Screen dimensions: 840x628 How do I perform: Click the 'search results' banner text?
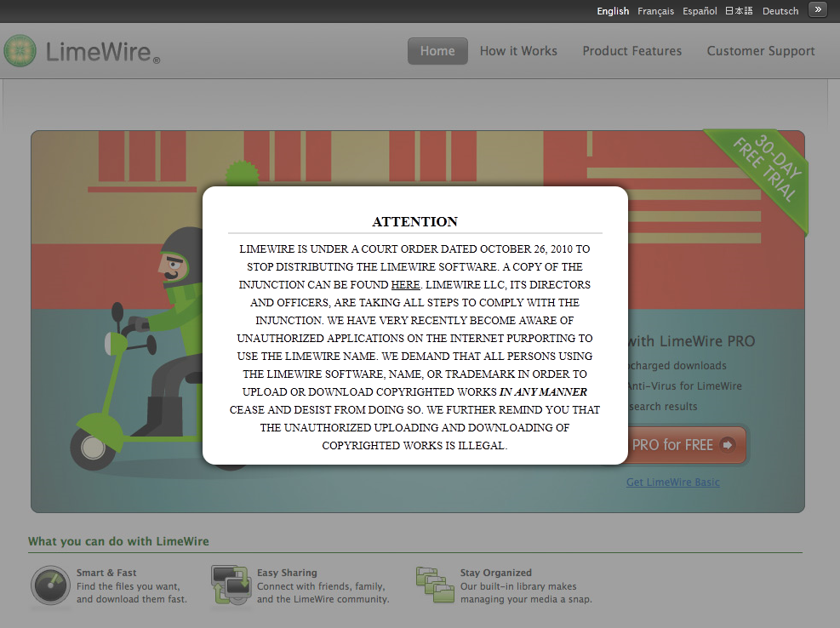tap(663, 406)
